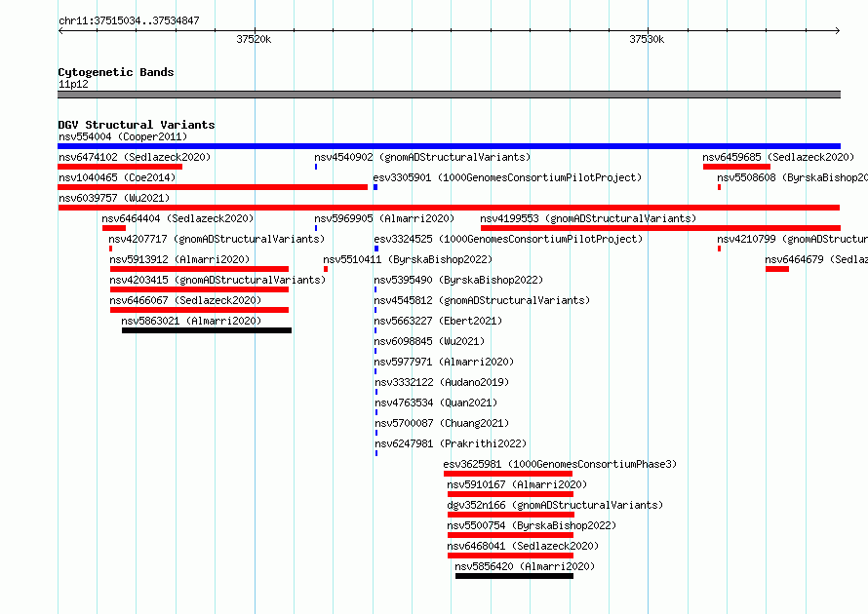Select the red esv3625981 variant bar

coord(507,474)
